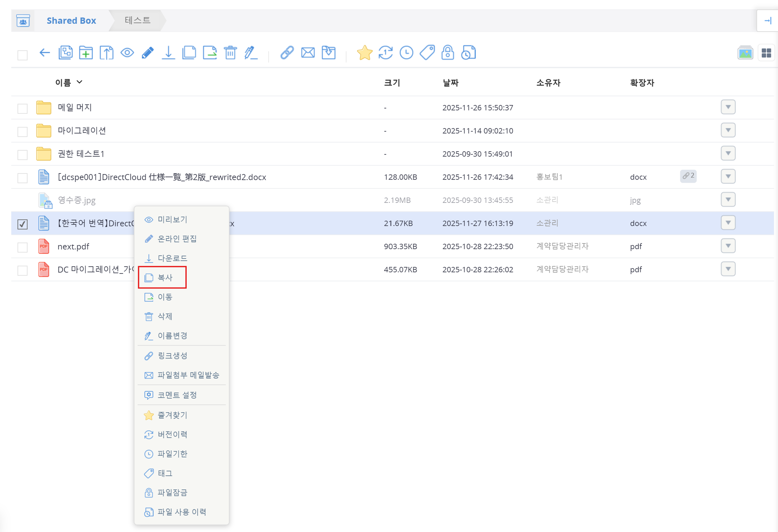
Task: Open the dropdown arrow for the next.pdf row
Action: coord(728,246)
